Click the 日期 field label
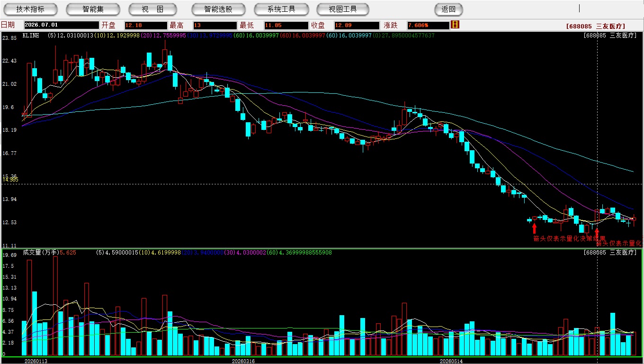 click(8, 25)
